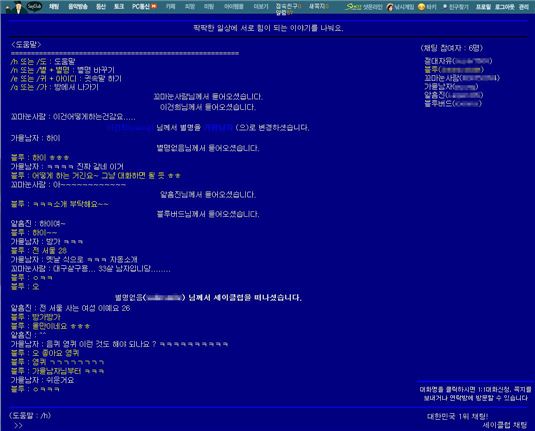Click the avatar character icon in header

coord(18,7)
